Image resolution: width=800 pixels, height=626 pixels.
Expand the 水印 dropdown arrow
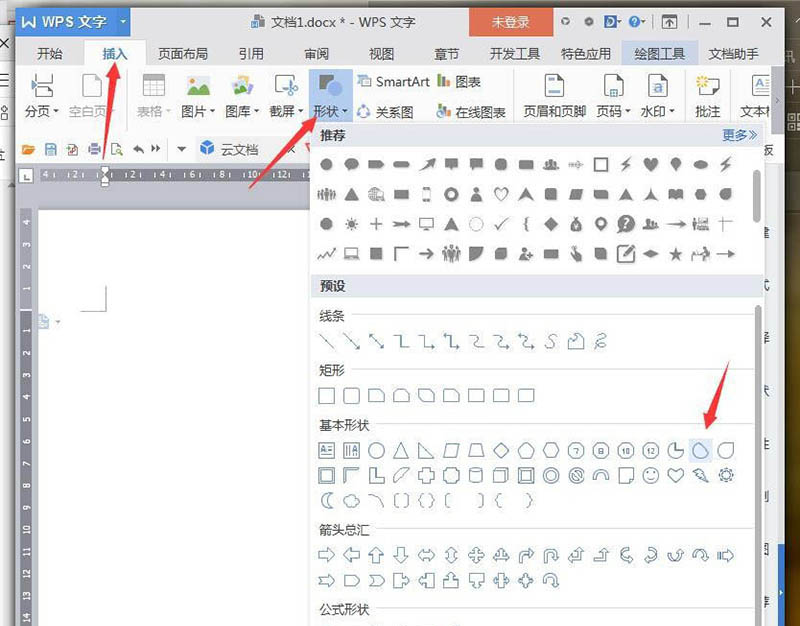pos(672,111)
